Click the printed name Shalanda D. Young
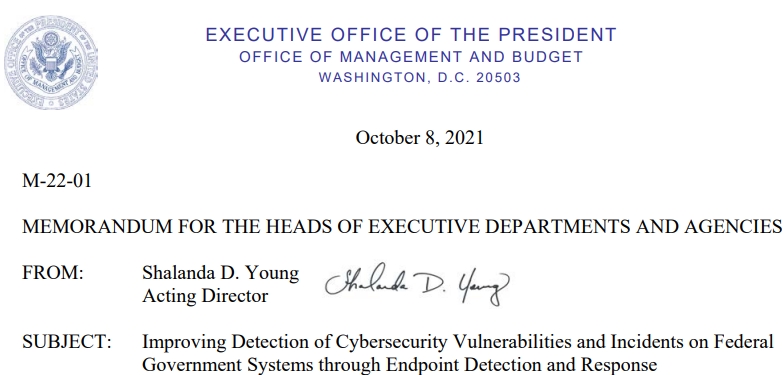 click(220, 273)
